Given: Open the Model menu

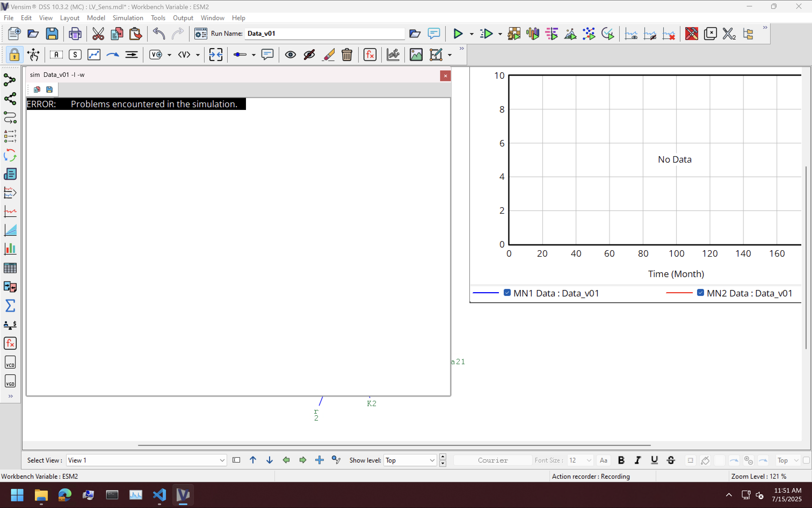Looking at the screenshot, I should pos(96,18).
